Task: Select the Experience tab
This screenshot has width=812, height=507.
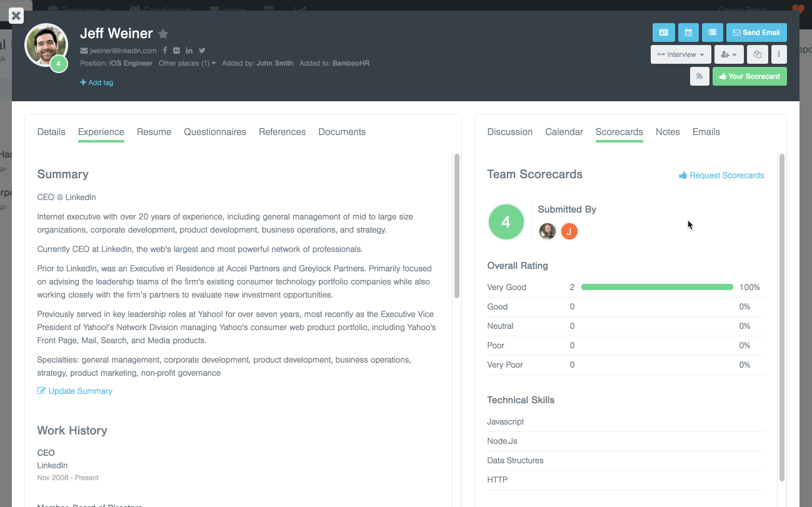Action: (101, 132)
